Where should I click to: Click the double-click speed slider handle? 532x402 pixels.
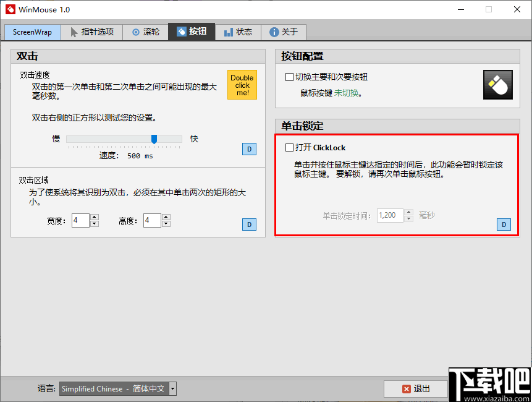[153, 139]
